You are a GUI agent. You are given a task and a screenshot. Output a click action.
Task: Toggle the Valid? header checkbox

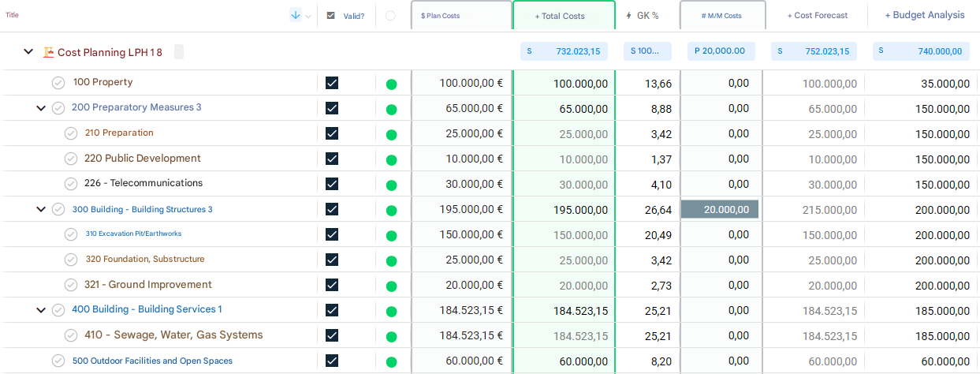(x=330, y=16)
